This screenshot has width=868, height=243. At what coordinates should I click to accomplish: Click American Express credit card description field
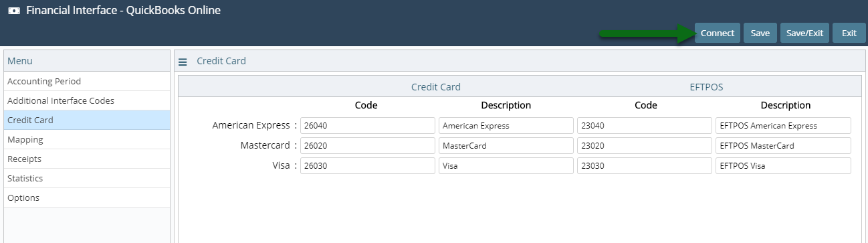click(506, 125)
